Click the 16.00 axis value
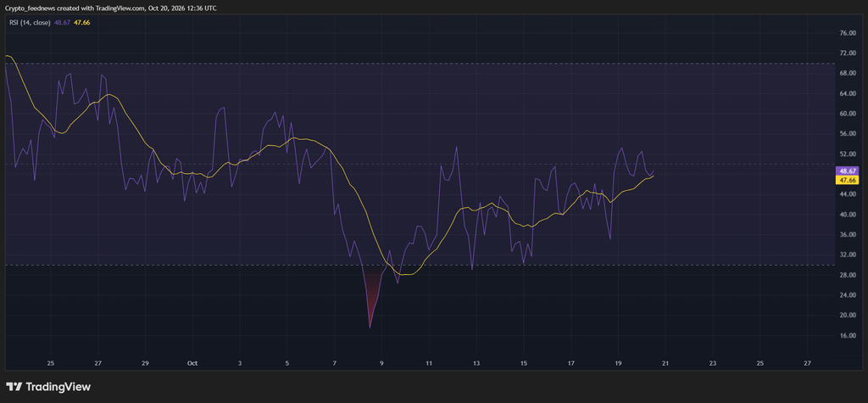 (x=848, y=335)
